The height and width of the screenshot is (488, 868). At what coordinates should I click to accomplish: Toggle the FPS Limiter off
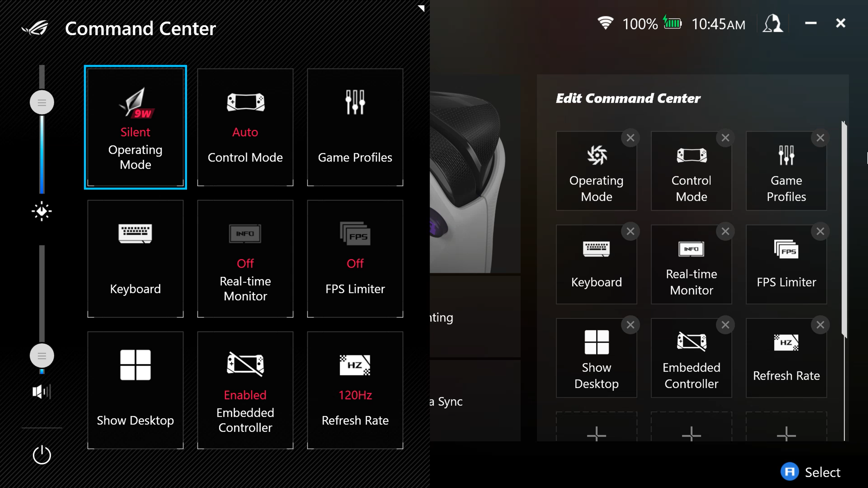pyautogui.click(x=355, y=259)
